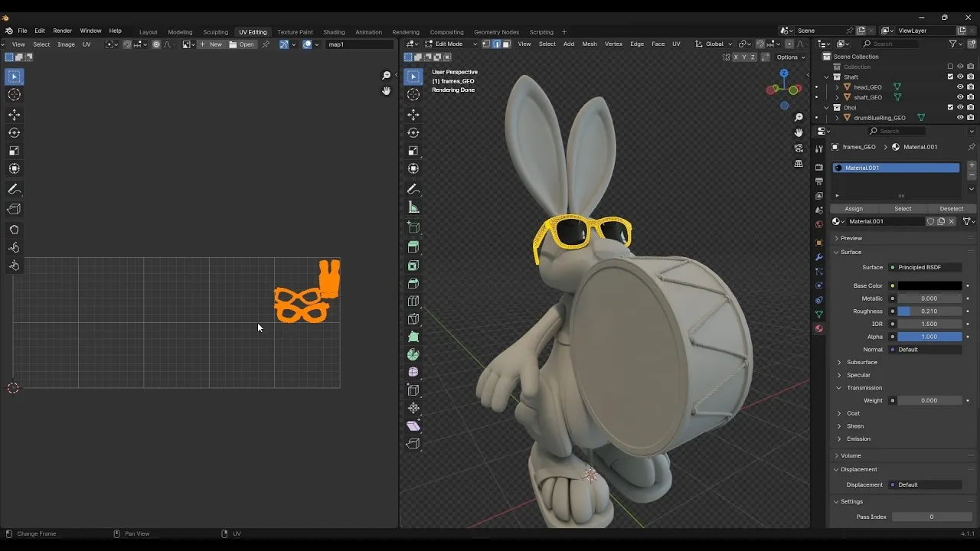Toggle proportional editing in 3D viewport header
Viewport: 980px width, 551px height.
pos(789,44)
